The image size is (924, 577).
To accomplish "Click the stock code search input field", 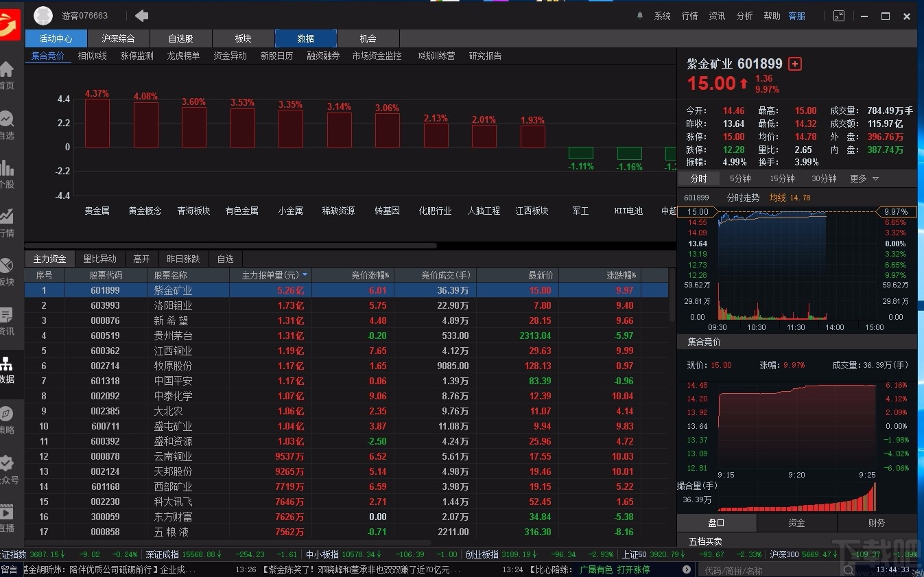I will click(x=768, y=569).
